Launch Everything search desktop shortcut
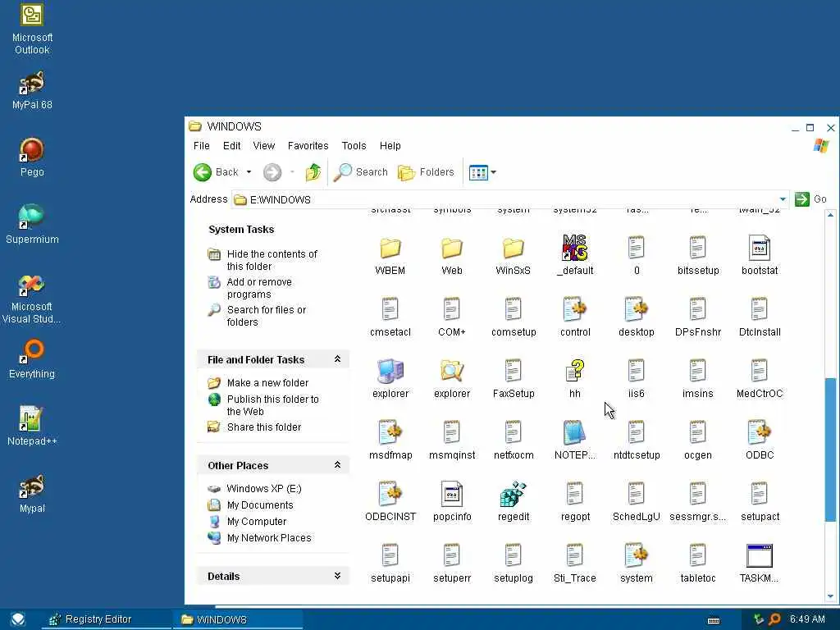 (32, 359)
